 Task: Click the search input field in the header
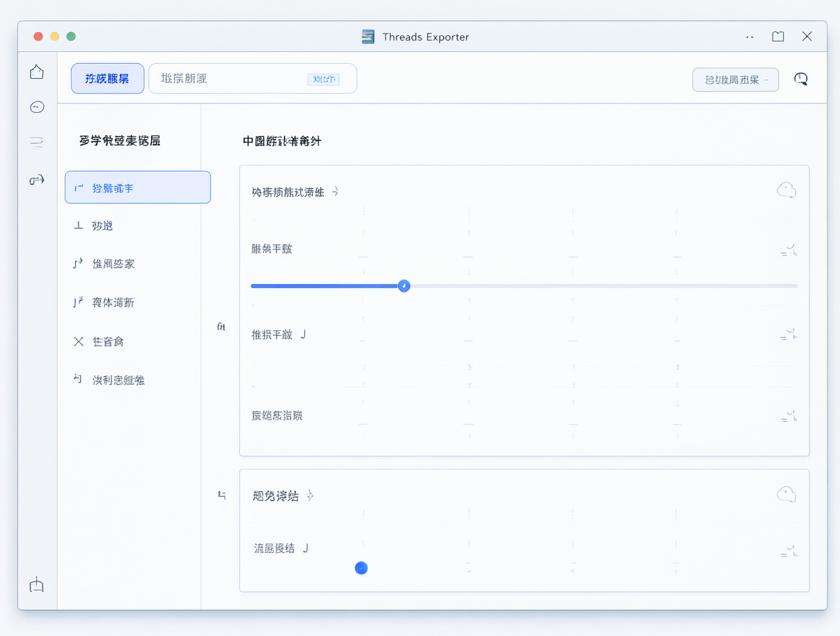(x=253, y=78)
